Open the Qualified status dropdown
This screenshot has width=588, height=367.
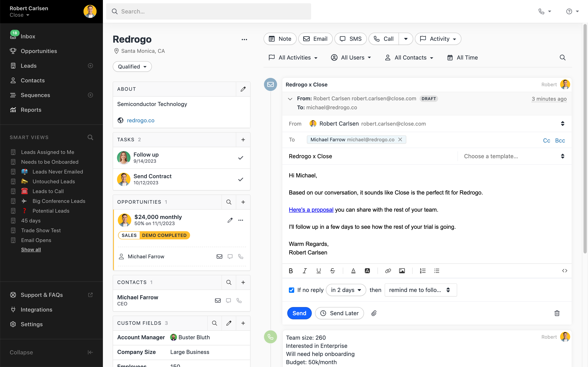point(132,66)
